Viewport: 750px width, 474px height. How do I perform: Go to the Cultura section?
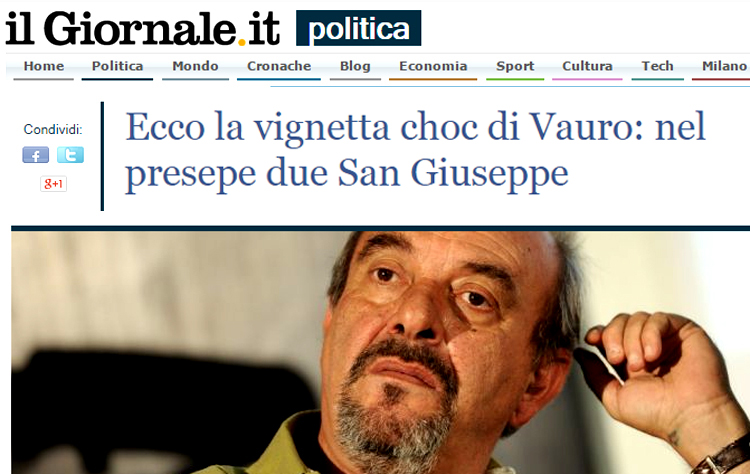[x=587, y=66]
